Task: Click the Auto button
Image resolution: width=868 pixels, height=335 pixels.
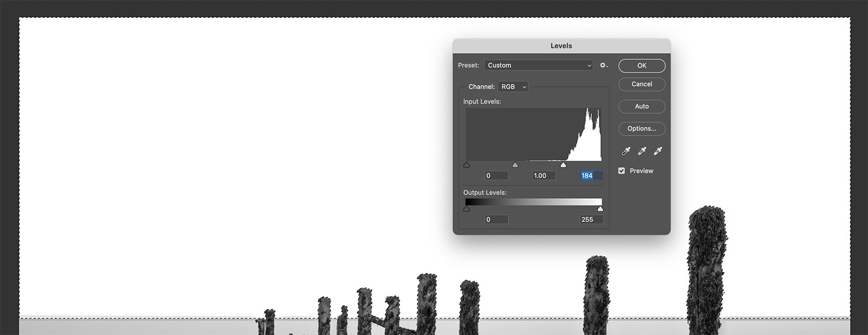Action: click(x=642, y=106)
